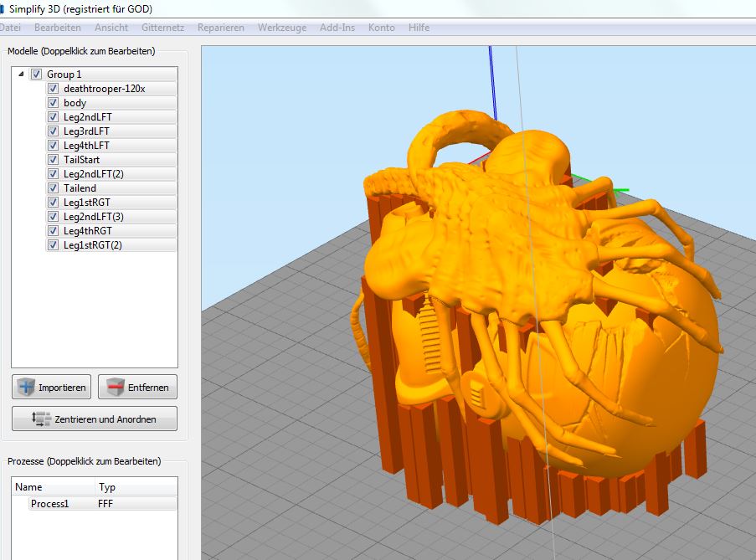Image resolution: width=756 pixels, height=560 pixels.
Task: Open the Gitternetz menu
Action: pos(163,28)
